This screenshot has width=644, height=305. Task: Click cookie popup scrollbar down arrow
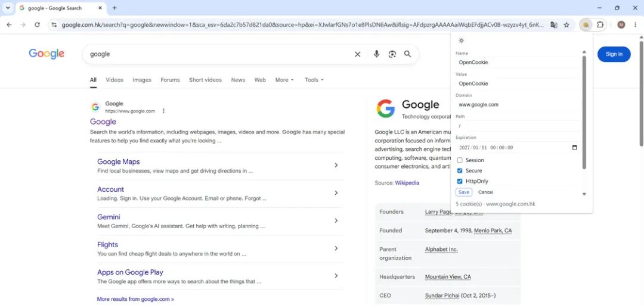click(584, 194)
